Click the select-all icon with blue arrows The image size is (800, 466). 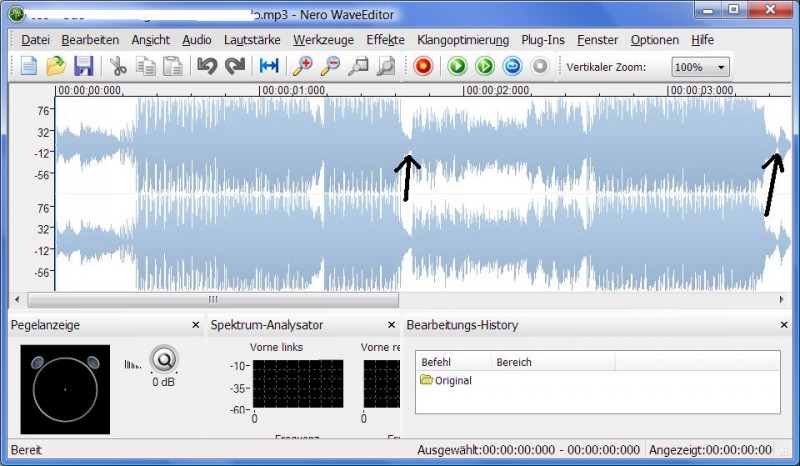click(269, 67)
